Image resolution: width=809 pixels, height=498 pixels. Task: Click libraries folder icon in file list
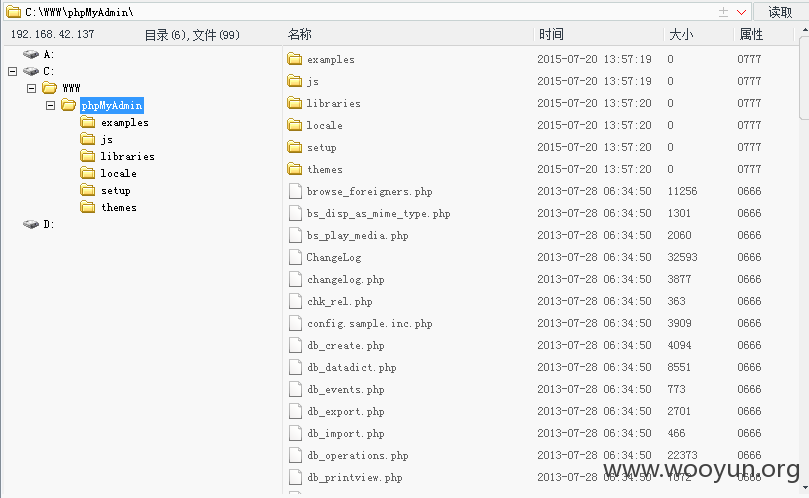295,103
